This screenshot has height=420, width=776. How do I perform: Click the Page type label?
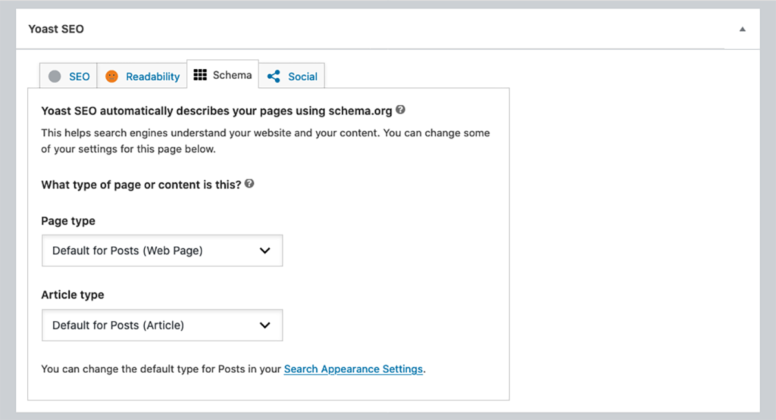pyautogui.click(x=68, y=221)
